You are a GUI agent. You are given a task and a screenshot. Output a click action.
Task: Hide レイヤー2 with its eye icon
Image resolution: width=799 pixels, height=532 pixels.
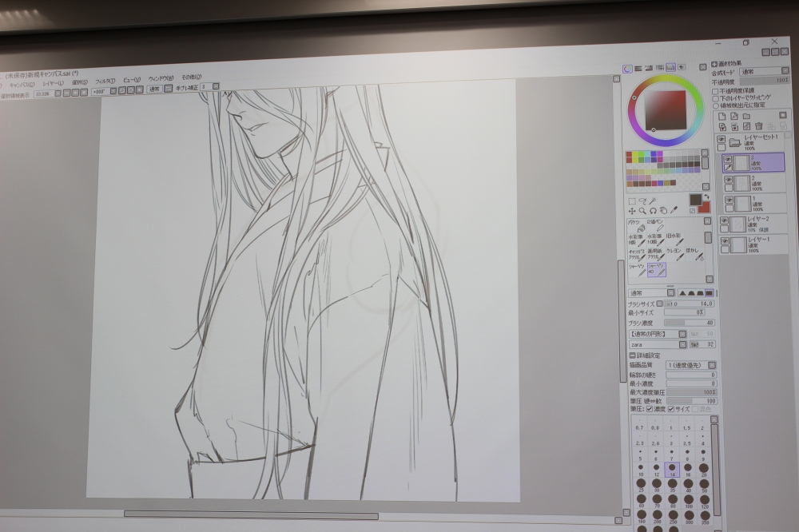pos(725,220)
